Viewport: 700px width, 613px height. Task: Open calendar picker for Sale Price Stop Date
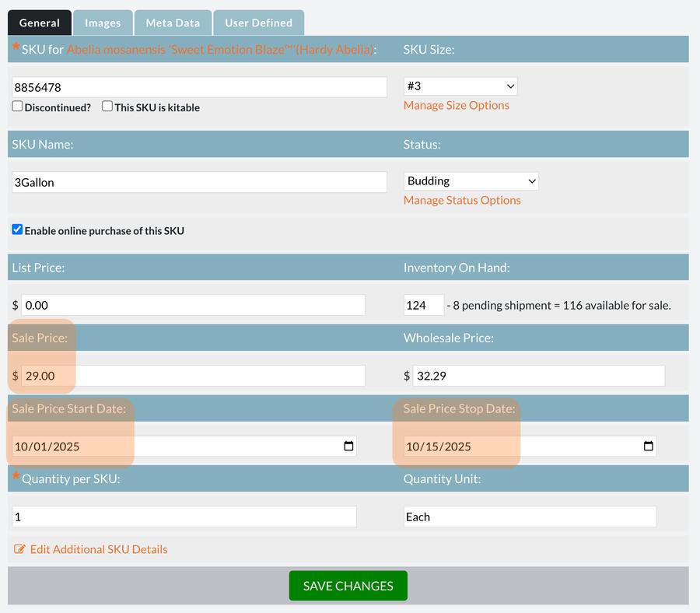(648, 447)
